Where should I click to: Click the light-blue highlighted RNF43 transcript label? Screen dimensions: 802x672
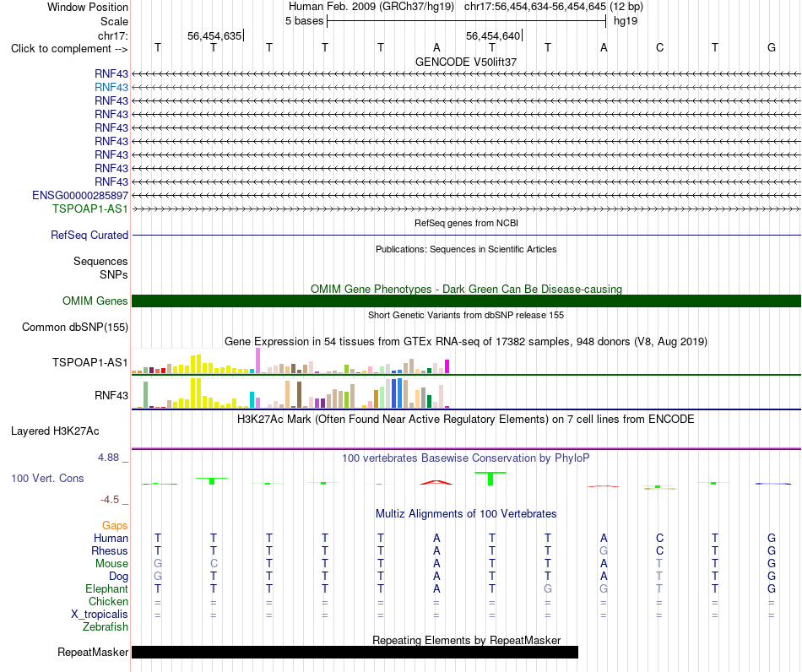111,88
